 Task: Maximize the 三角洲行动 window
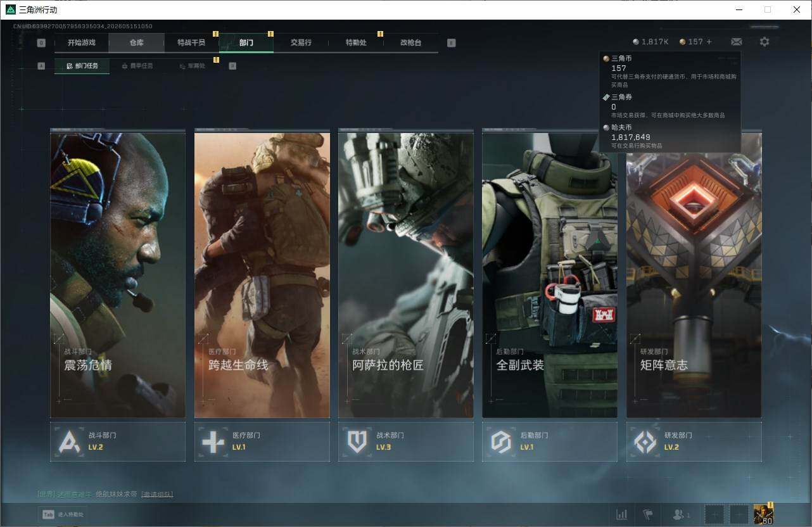pyautogui.click(x=768, y=10)
